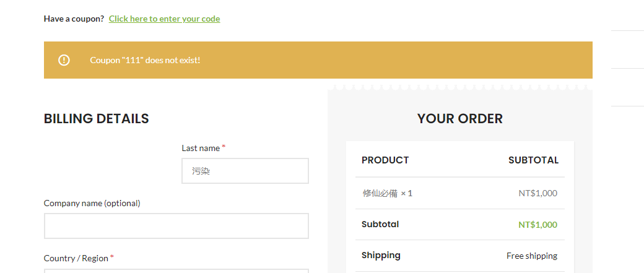Click the Last name input field
Image resolution: width=644 pixels, height=273 pixels.
click(245, 171)
